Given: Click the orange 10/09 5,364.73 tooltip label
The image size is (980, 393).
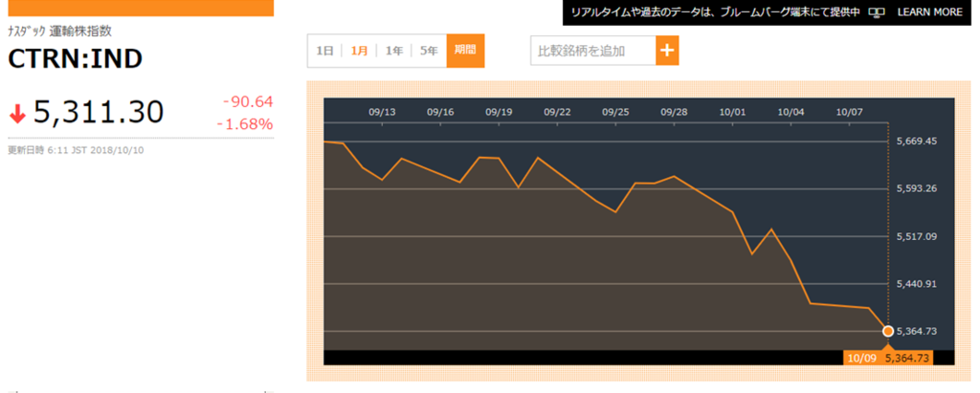Looking at the screenshot, I should (x=888, y=358).
